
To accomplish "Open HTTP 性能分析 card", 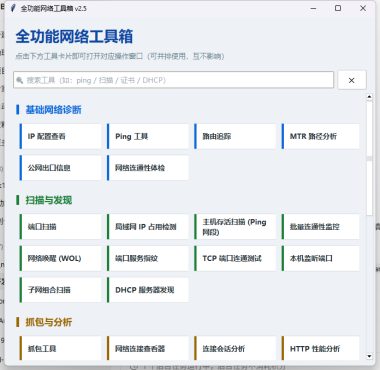I will pyautogui.click(x=321, y=348).
